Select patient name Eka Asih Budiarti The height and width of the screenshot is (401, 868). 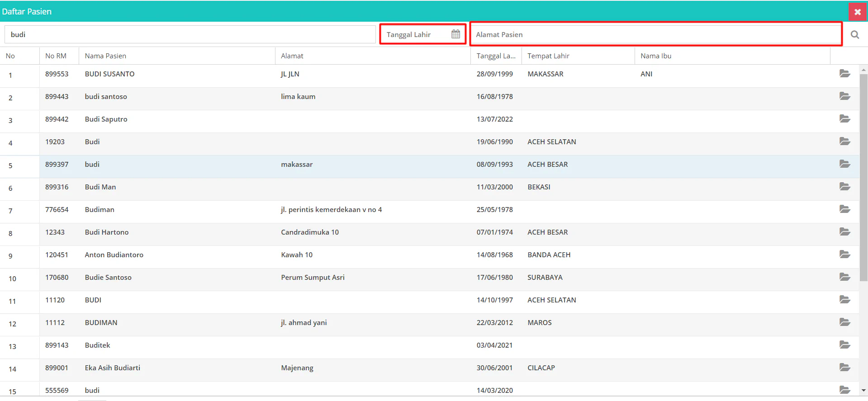(113, 368)
